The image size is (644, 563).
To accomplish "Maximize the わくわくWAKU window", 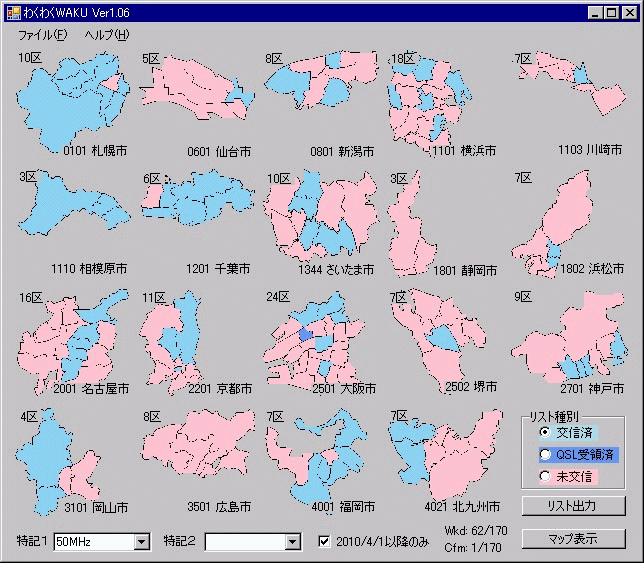I will click(x=611, y=13).
